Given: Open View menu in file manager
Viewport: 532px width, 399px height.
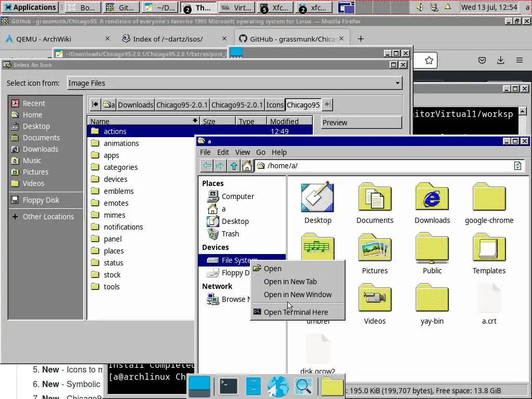Looking at the screenshot, I should [x=243, y=152].
